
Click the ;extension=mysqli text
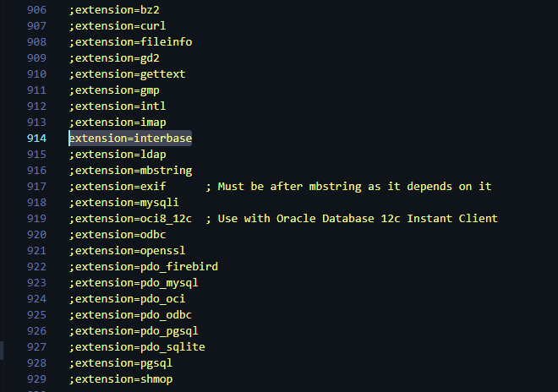tap(123, 202)
